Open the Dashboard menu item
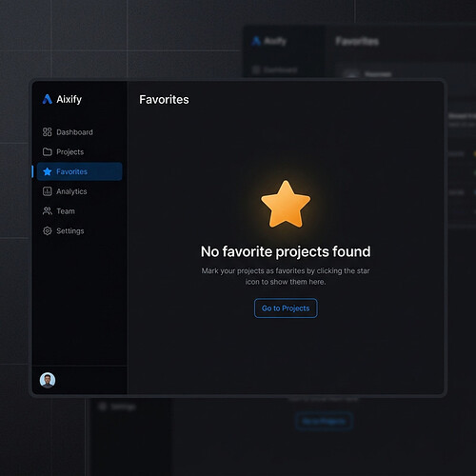The image size is (476, 476). (x=79, y=132)
